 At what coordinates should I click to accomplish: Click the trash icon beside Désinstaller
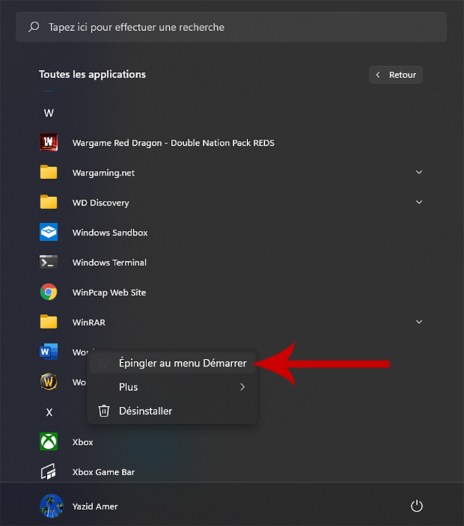[x=104, y=411]
